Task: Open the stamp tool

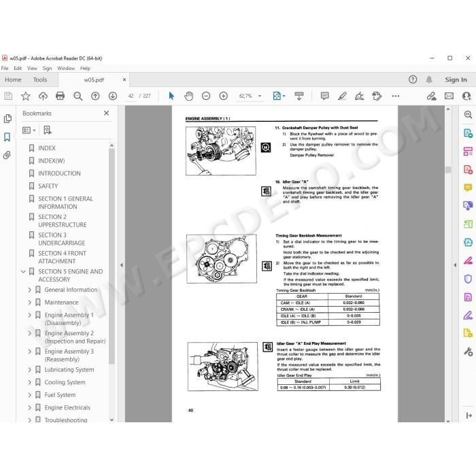Action: coord(377,97)
